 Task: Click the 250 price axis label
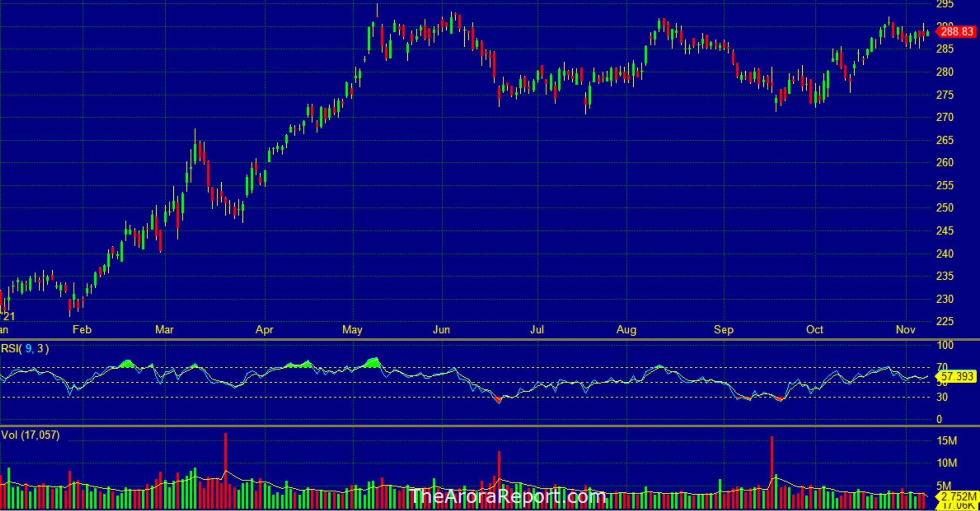945,208
